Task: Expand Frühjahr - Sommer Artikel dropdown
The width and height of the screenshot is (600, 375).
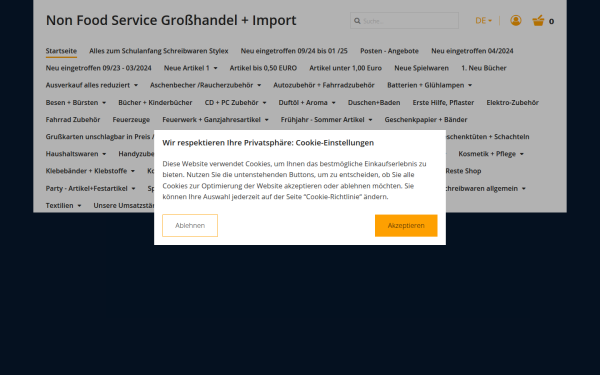Action: [326, 120]
